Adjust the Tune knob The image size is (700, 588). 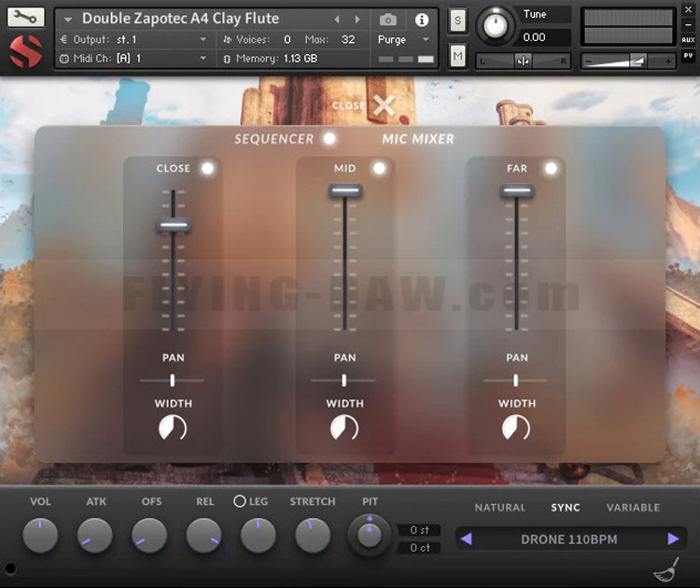click(495, 25)
